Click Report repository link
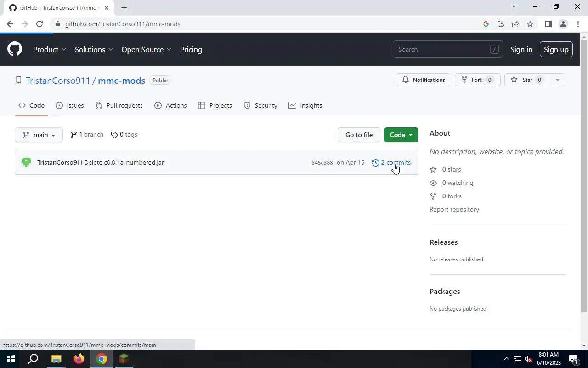 click(x=454, y=209)
